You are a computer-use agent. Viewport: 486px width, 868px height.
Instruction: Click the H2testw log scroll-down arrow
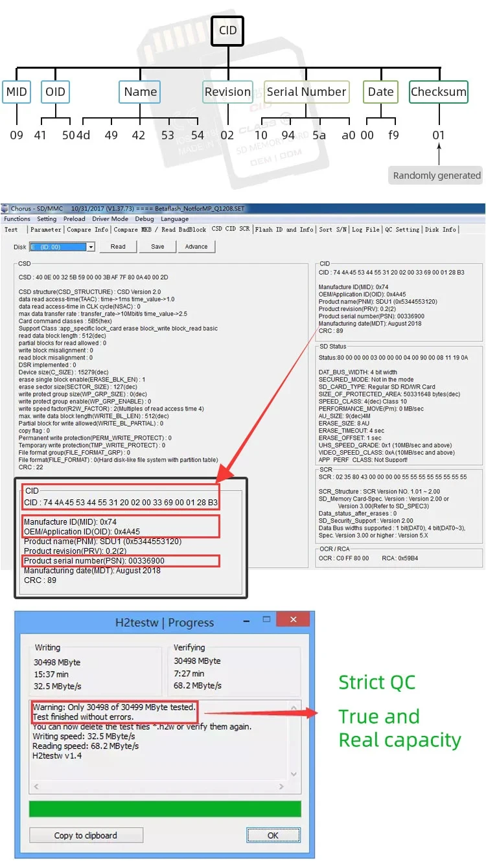point(295,773)
